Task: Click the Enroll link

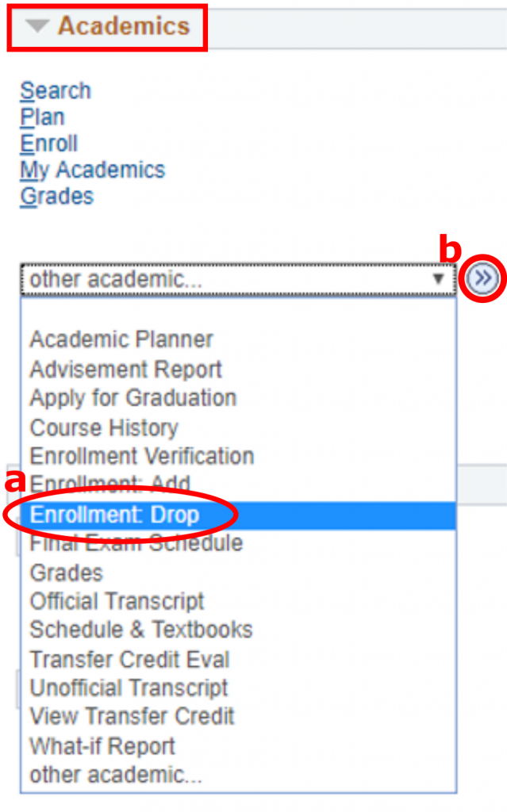Action: (49, 144)
